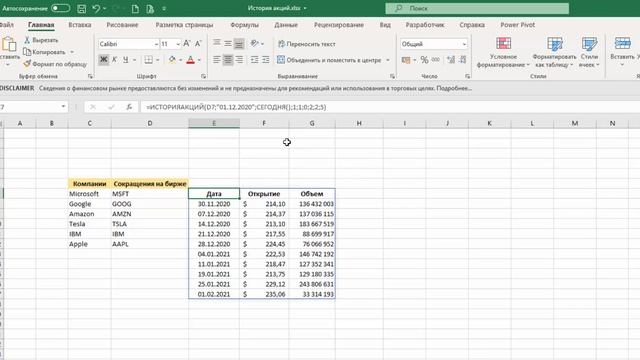Screen dimensions: 640x360
Task: Click Вставить insert cells icon
Action: (622, 43)
